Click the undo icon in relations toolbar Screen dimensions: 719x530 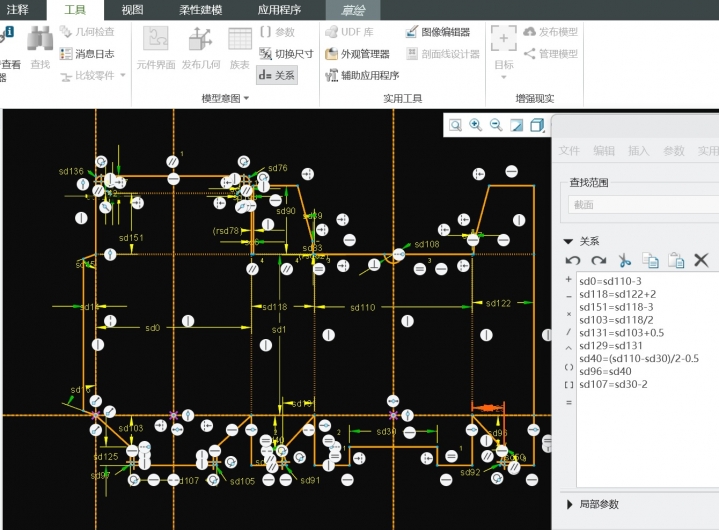click(x=573, y=260)
